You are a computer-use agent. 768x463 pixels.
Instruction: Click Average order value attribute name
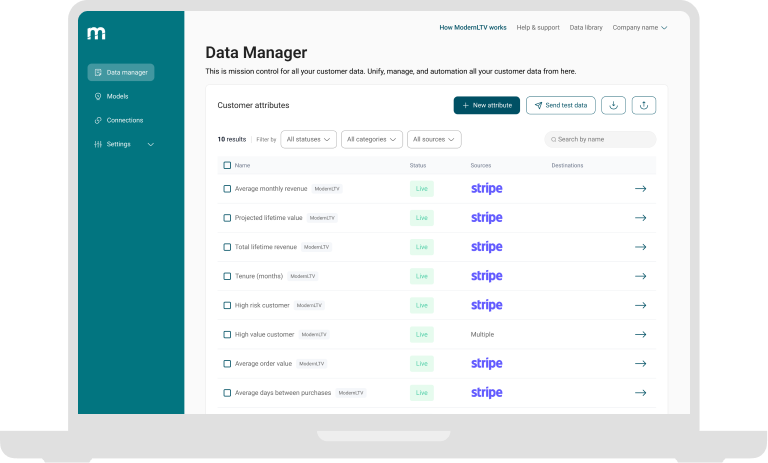(x=263, y=364)
